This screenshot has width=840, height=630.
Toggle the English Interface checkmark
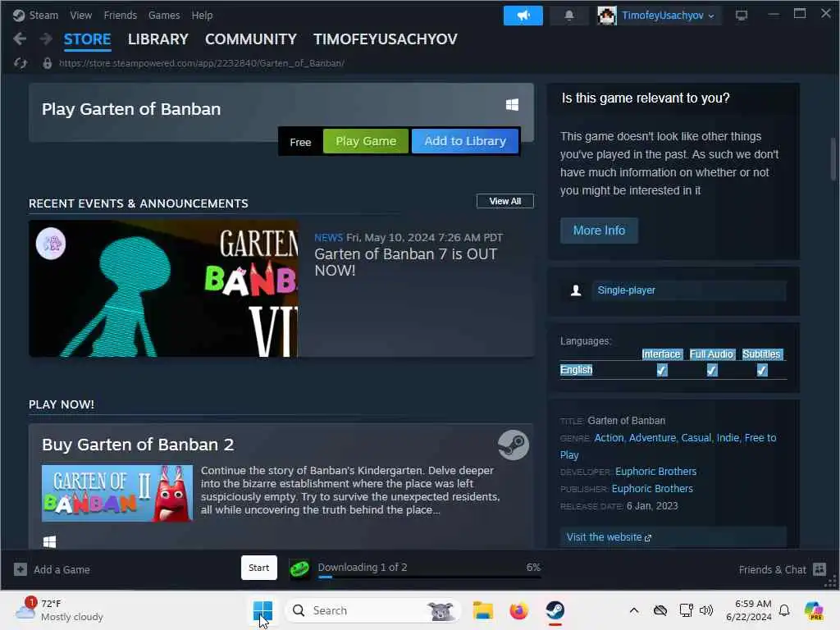[662, 370]
